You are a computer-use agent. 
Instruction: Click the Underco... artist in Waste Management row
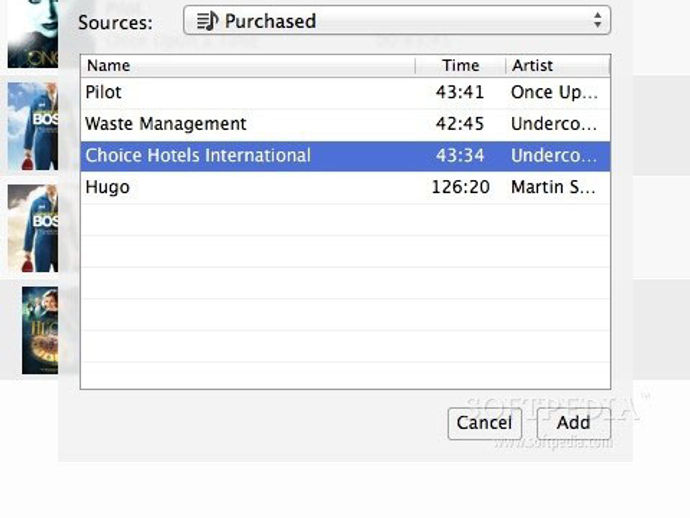(x=554, y=124)
